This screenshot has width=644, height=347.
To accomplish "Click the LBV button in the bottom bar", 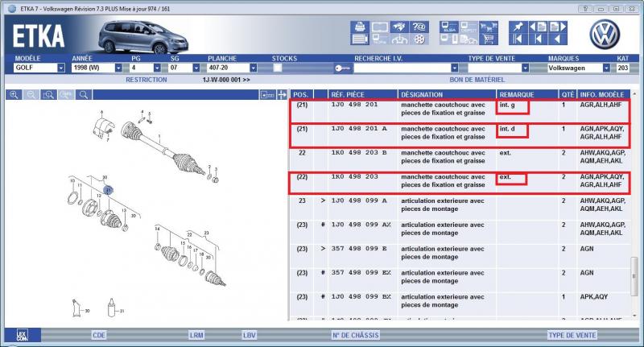I will 250,335.
